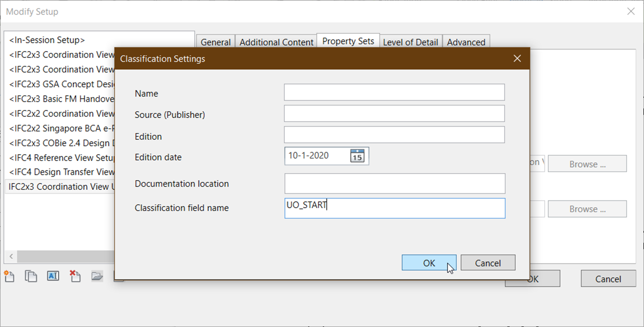This screenshot has height=327, width=644.
Task: Select the In-Session Setup entry
Action: [47, 40]
